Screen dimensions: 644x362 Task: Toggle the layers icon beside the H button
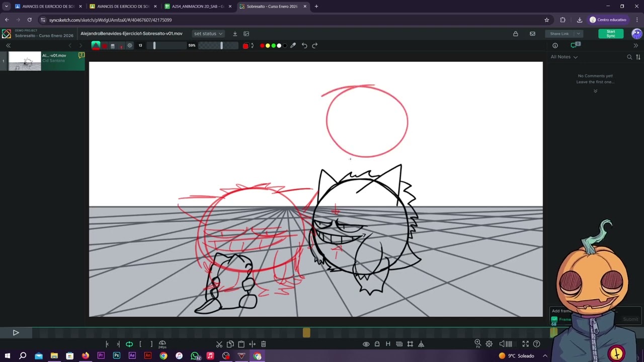pos(399,344)
